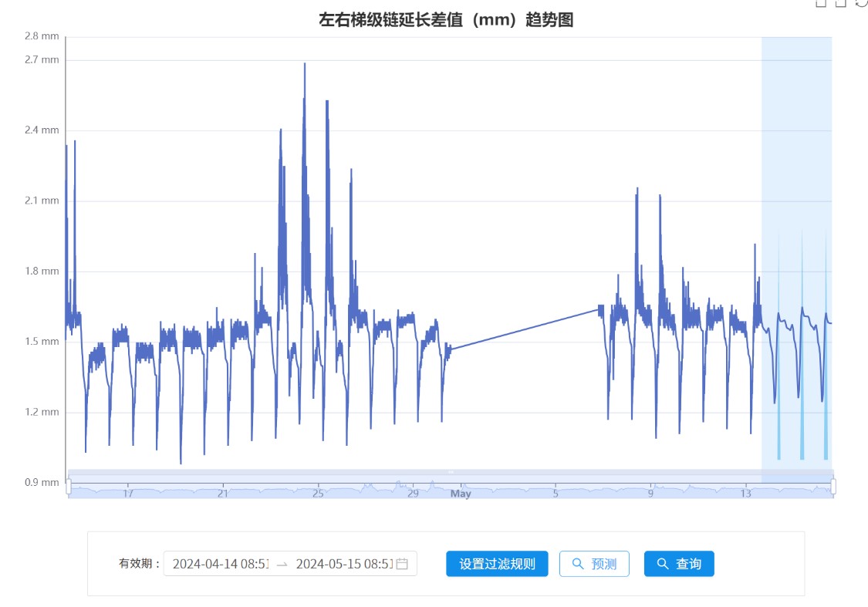Click the tallest peak near 2.7 mm

305,65
